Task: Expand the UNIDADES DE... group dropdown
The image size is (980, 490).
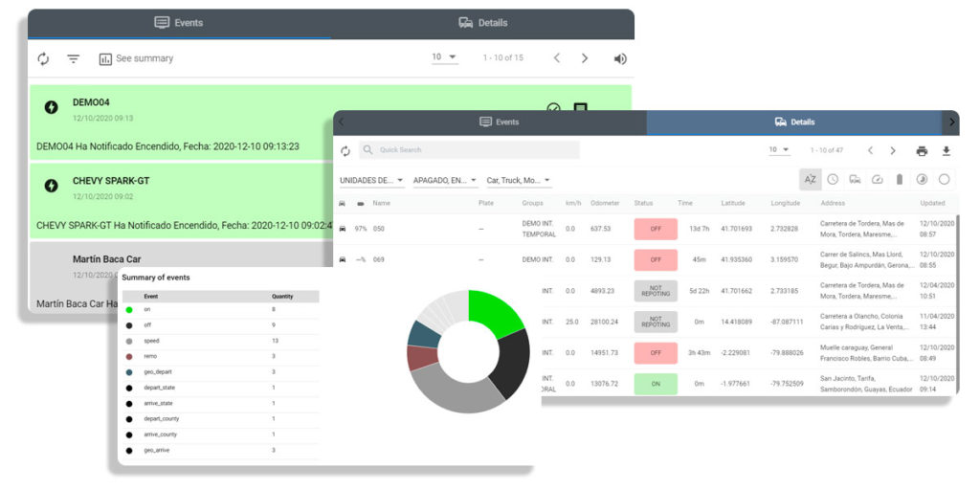Action: coord(371,180)
